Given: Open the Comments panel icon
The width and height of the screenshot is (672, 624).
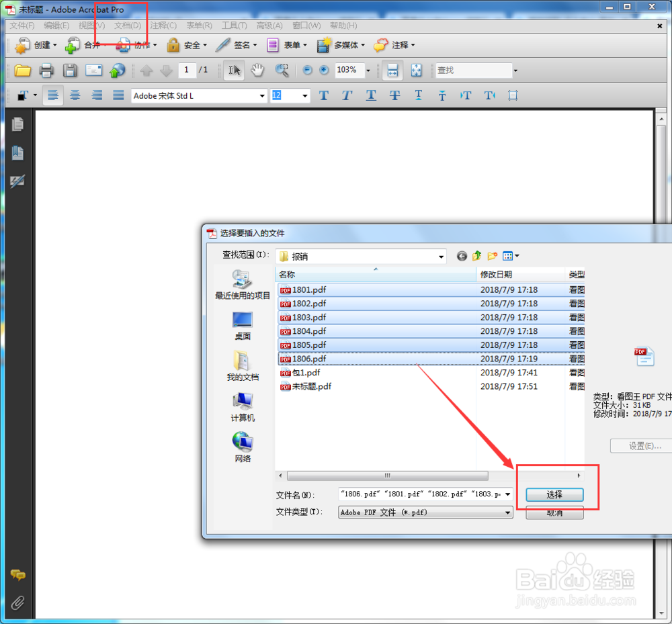Looking at the screenshot, I should (17, 575).
